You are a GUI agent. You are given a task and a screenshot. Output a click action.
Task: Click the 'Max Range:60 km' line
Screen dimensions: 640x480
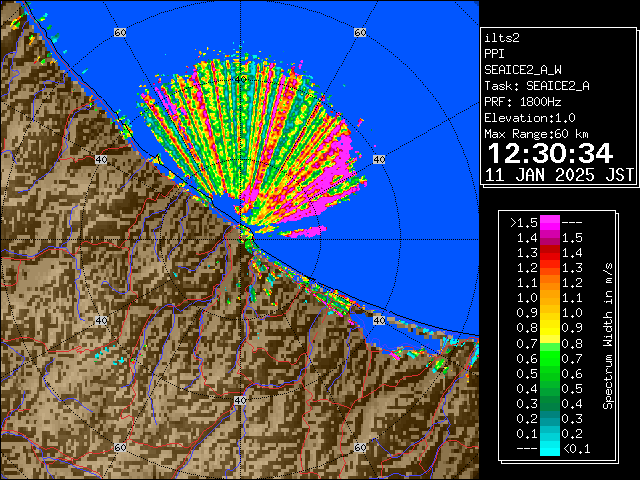pyautogui.click(x=536, y=134)
